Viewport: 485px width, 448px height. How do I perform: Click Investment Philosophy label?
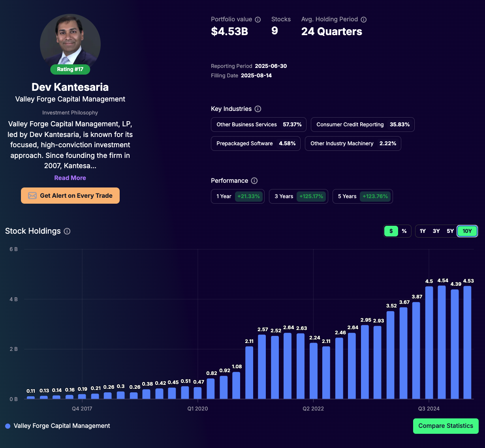(70, 113)
